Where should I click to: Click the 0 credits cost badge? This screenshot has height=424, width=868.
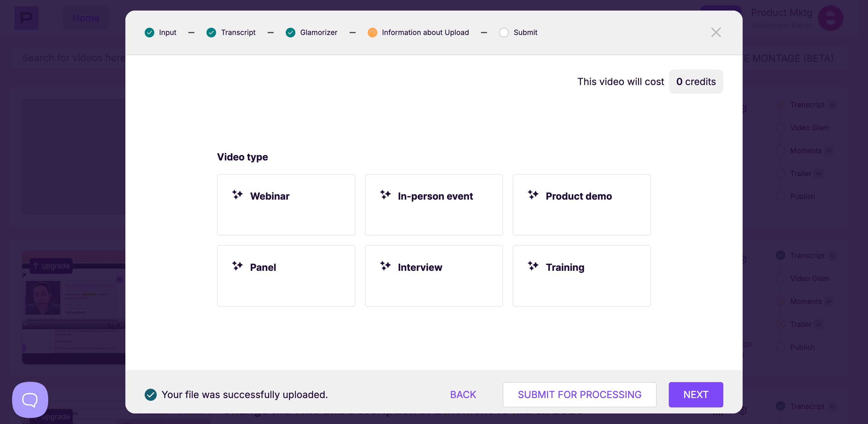click(x=696, y=81)
